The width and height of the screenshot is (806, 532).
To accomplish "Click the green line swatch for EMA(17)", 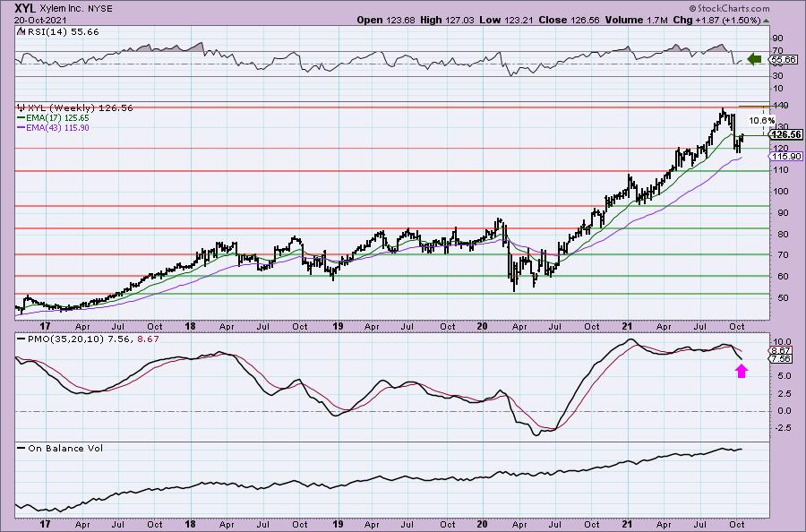I will [x=21, y=117].
